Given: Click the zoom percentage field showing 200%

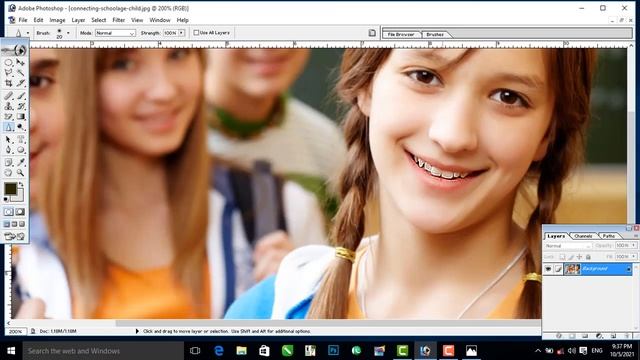Looking at the screenshot, I should (16, 331).
